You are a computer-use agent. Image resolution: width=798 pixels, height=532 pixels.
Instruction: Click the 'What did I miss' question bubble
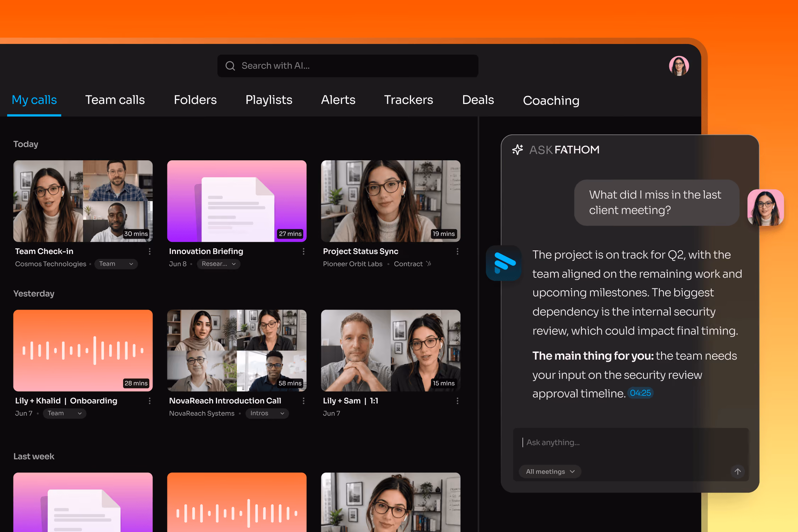click(x=657, y=203)
